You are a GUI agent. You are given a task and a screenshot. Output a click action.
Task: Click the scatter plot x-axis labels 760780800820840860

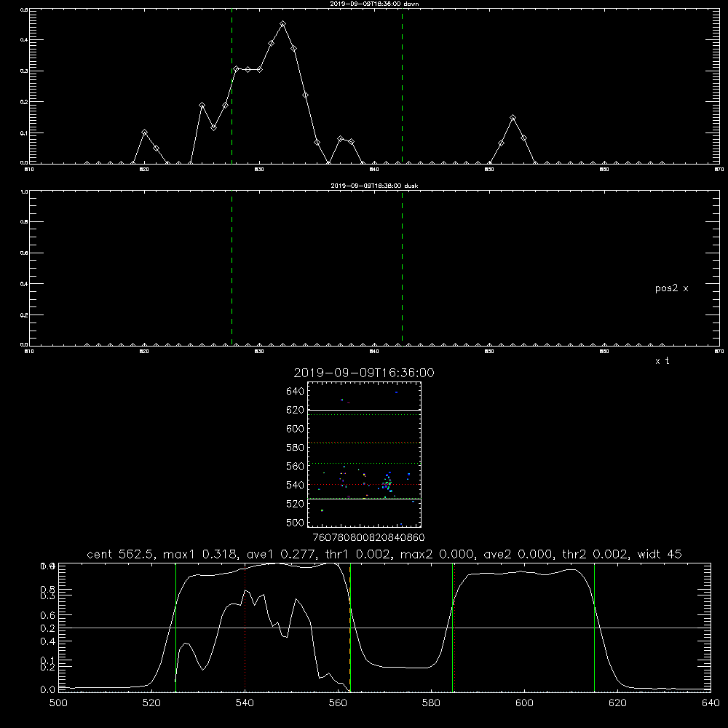[x=368, y=537]
